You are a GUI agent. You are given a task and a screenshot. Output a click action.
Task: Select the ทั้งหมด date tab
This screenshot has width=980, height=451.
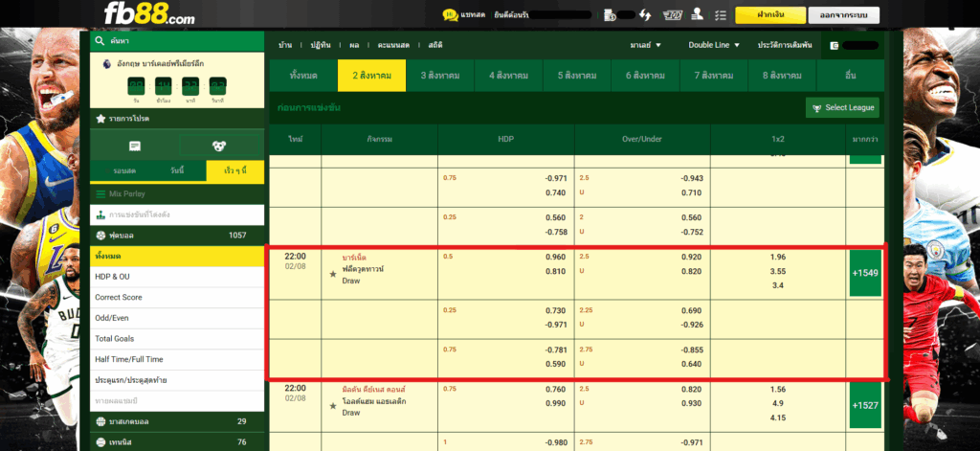coord(303,76)
